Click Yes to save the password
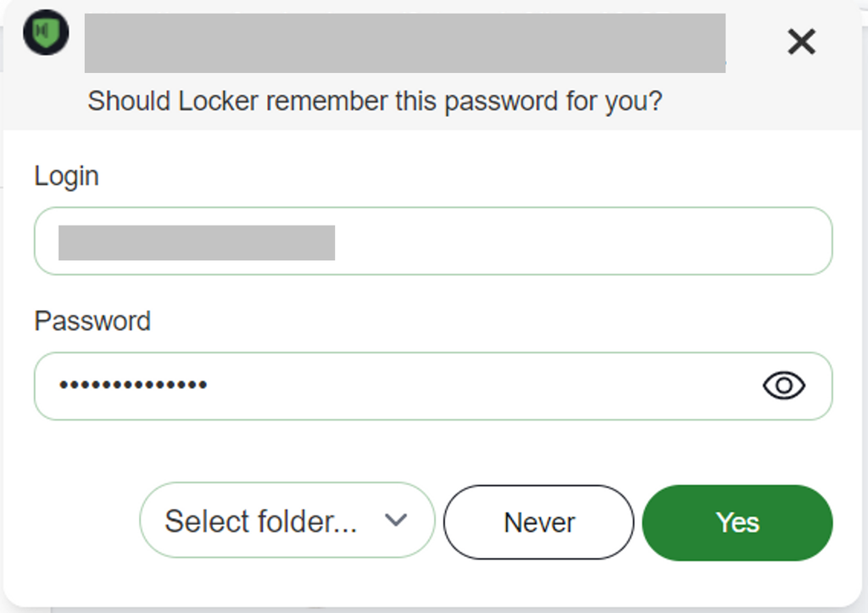 coord(737,522)
